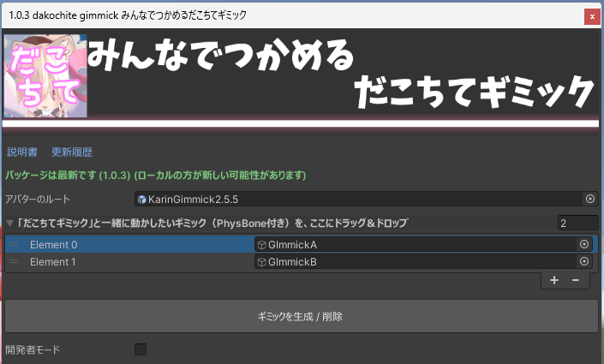
Task: Open the object picker for Element 1
Action: pyautogui.click(x=584, y=262)
